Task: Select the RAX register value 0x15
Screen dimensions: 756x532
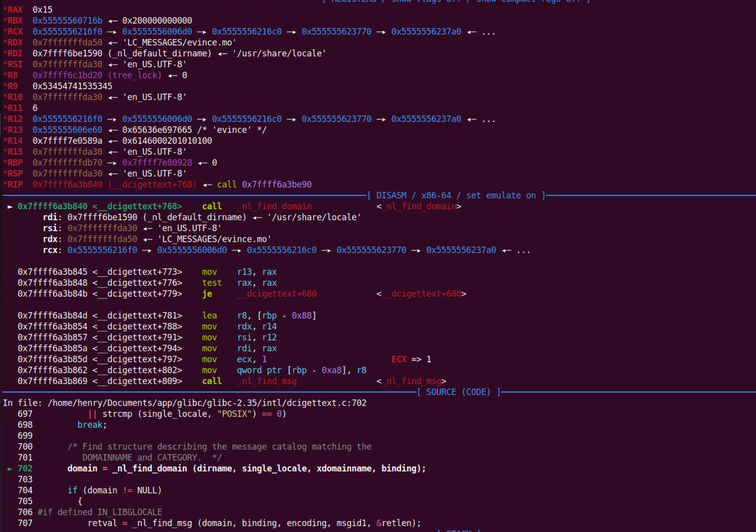Action: (42, 10)
